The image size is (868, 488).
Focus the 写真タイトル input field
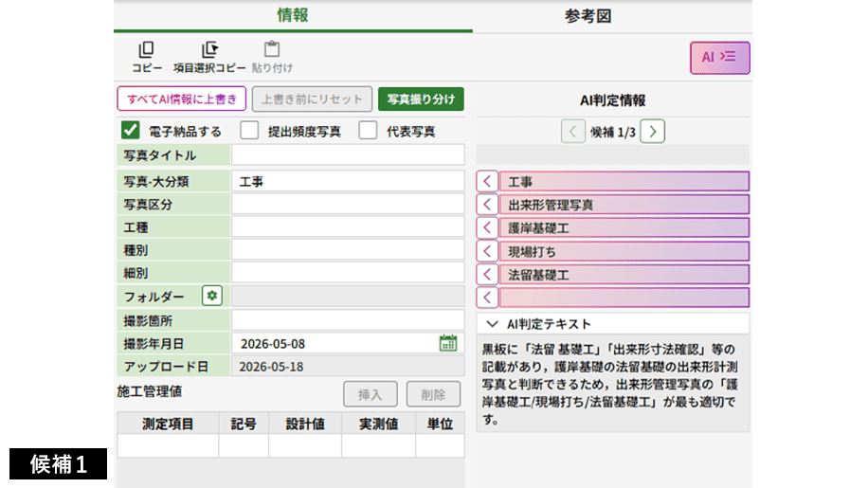(348, 154)
